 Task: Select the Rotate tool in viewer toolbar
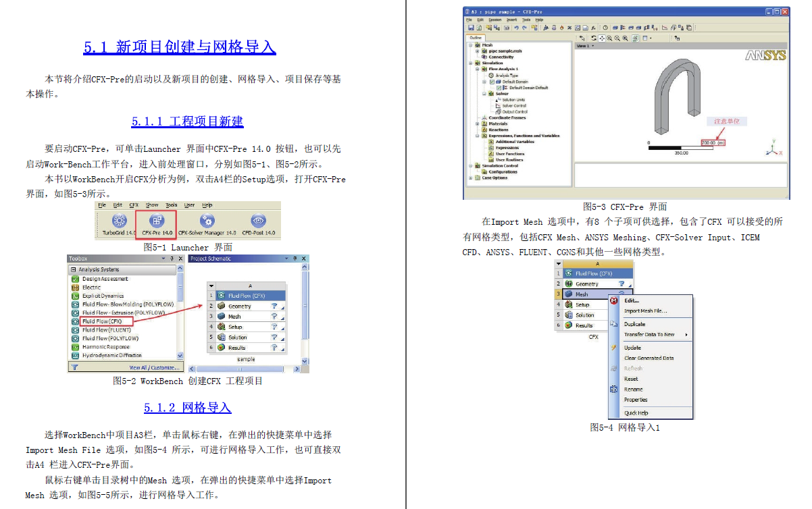pos(593,38)
